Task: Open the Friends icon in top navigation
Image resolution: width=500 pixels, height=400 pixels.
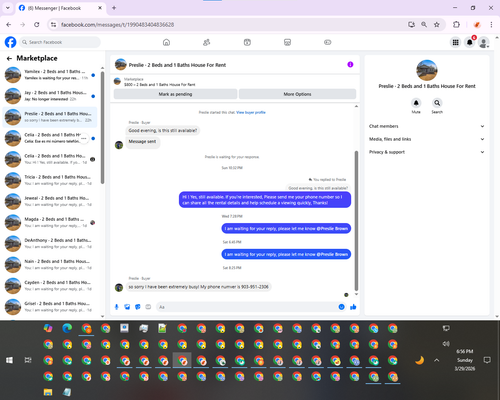Action: (207, 42)
